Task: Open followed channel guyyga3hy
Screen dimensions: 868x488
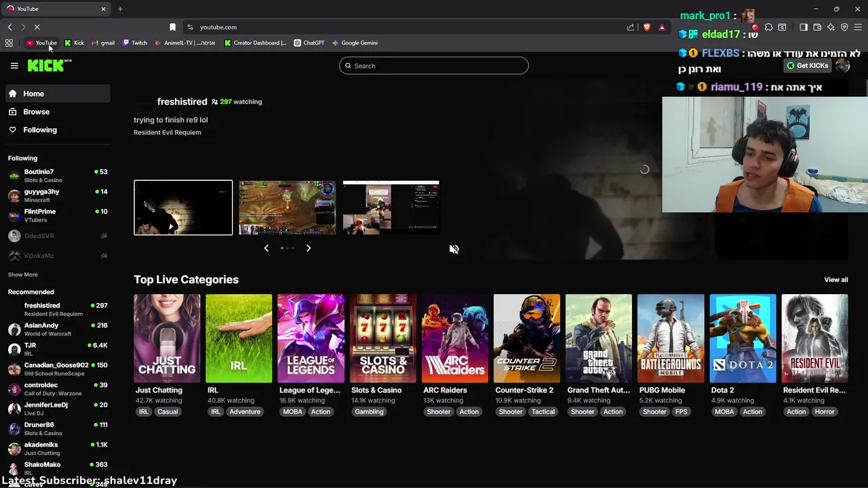Action: pyautogui.click(x=58, y=196)
